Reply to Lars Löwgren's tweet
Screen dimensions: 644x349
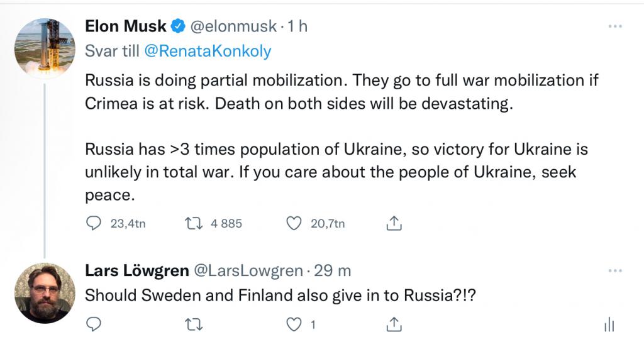coord(93,324)
